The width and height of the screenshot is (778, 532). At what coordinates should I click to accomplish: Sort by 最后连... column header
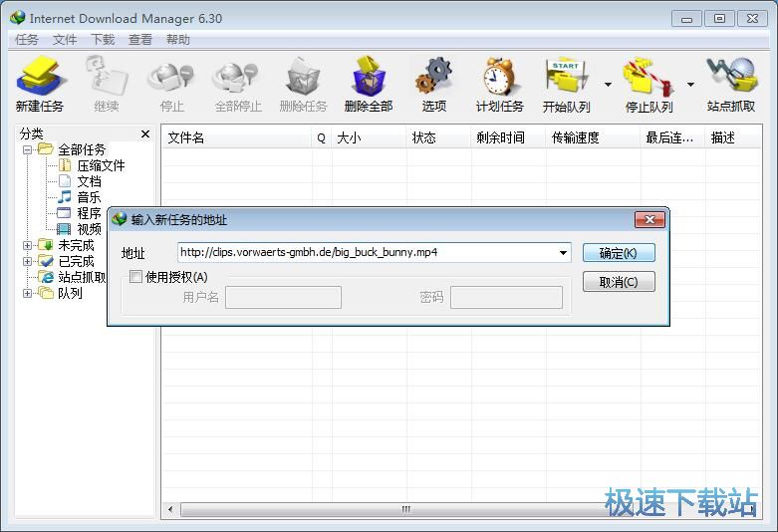[672, 137]
